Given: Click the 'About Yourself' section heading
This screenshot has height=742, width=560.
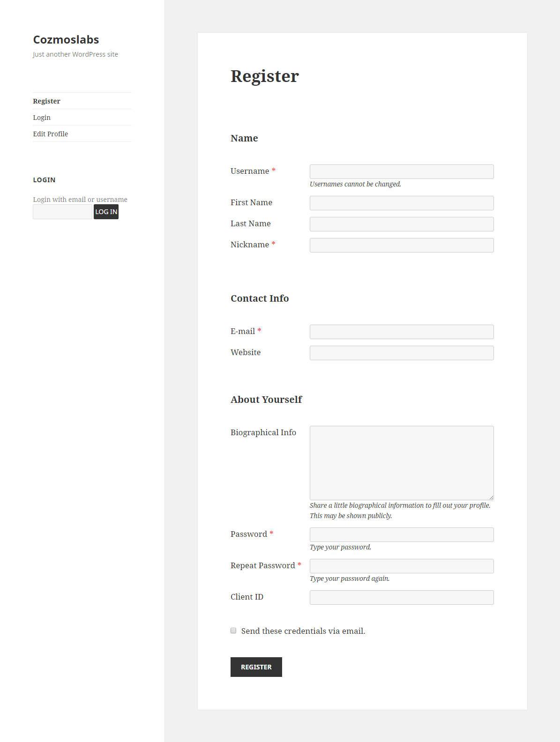Looking at the screenshot, I should point(266,400).
